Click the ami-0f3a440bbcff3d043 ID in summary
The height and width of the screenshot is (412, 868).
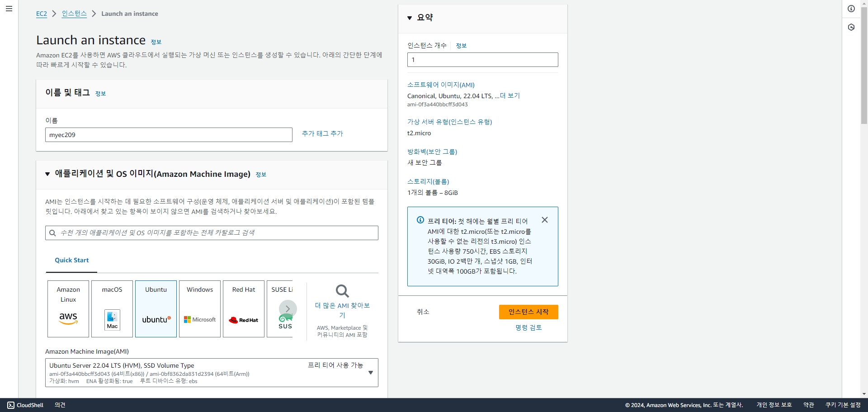click(438, 104)
